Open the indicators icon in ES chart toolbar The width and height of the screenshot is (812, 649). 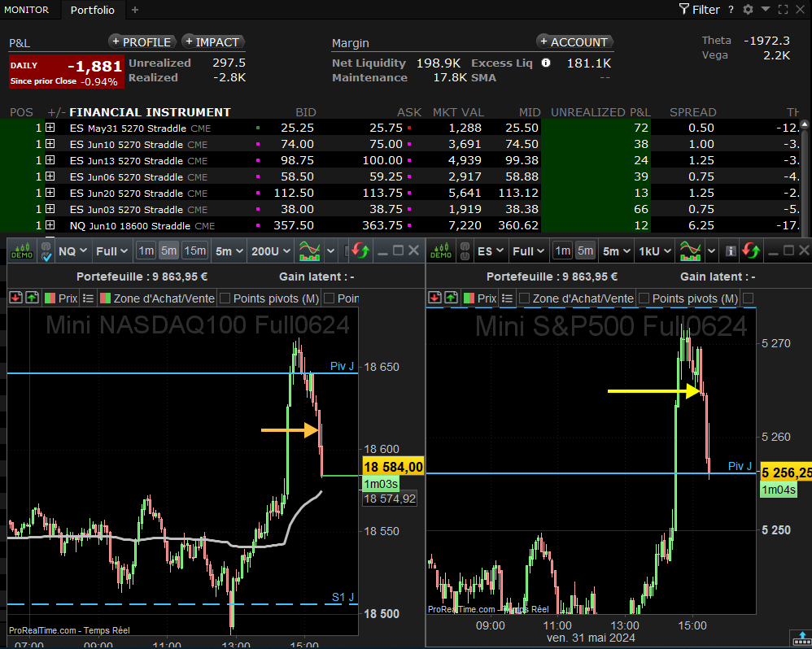[x=690, y=251]
